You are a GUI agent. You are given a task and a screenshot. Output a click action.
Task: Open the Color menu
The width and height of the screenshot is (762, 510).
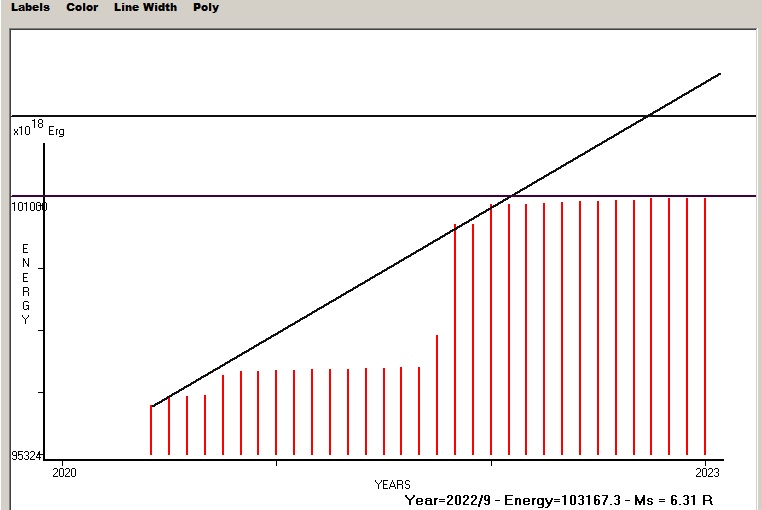(x=82, y=7)
